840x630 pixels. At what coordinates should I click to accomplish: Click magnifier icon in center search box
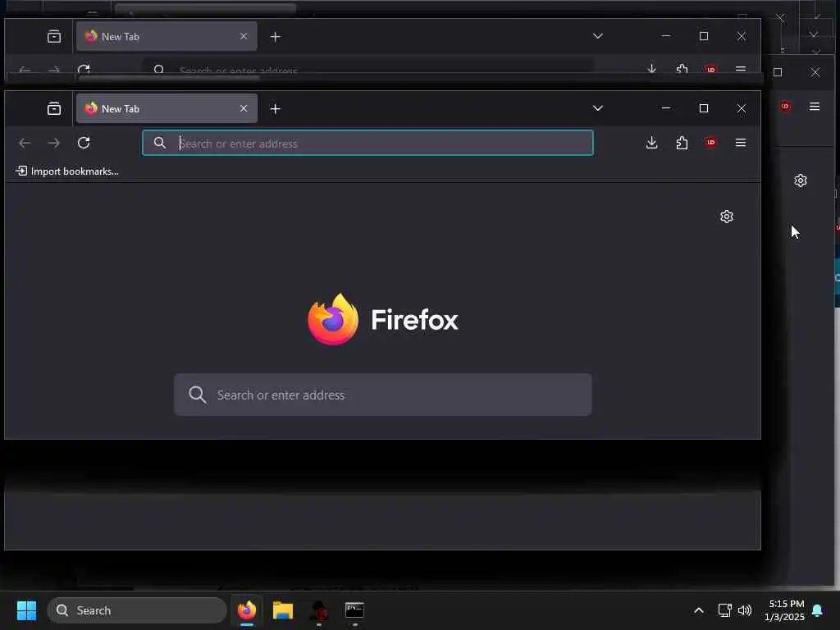click(x=197, y=395)
